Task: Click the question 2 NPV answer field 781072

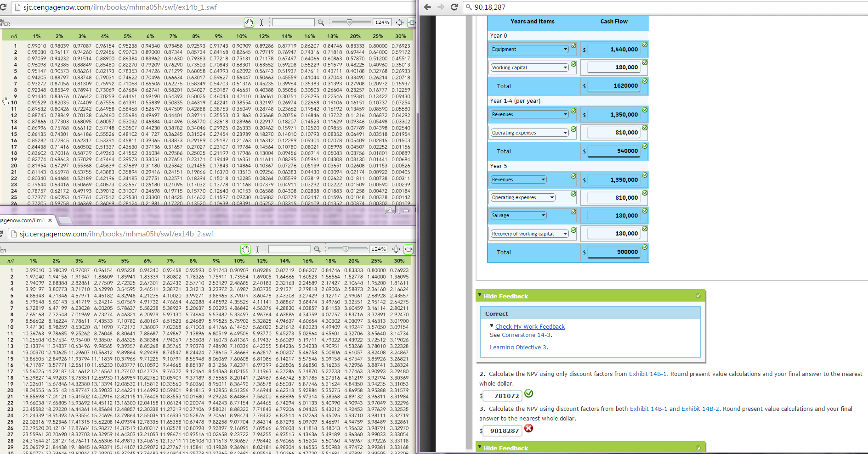Action: tap(503, 396)
